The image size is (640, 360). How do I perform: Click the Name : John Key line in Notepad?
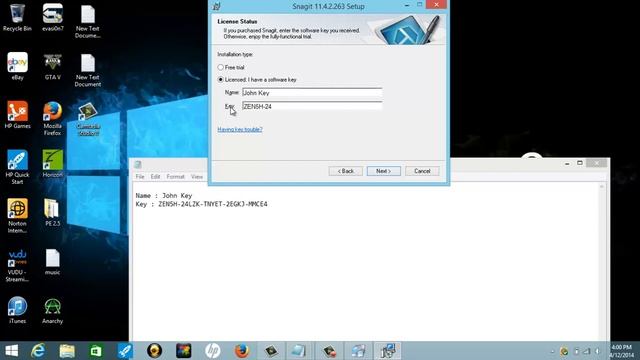(164, 196)
